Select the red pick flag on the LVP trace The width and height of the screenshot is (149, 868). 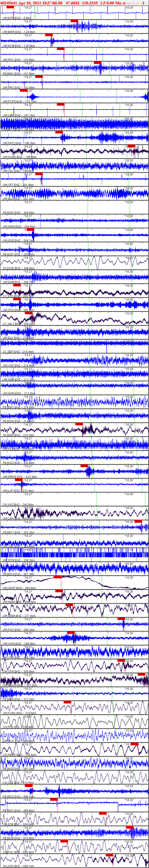pos(19,479)
